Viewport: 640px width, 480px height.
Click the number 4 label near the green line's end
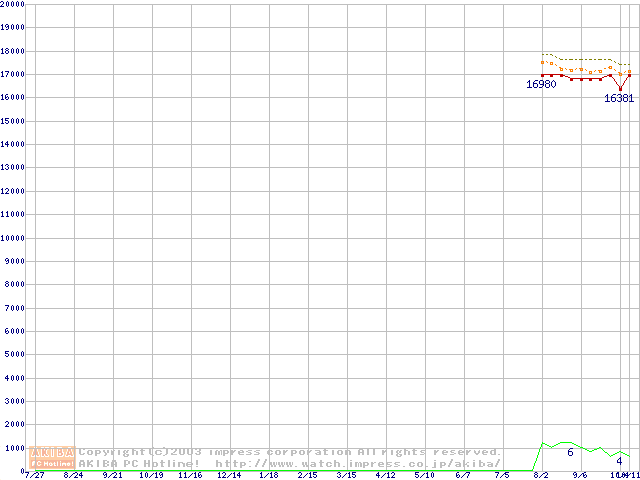[620, 461]
